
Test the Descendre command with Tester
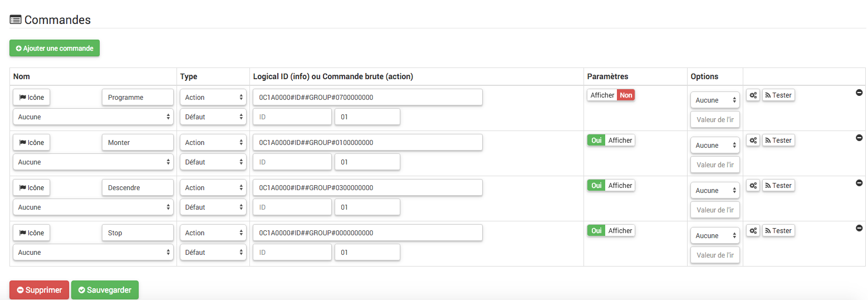[x=778, y=186]
